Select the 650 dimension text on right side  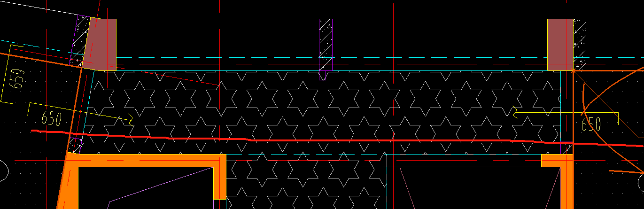click(x=591, y=124)
